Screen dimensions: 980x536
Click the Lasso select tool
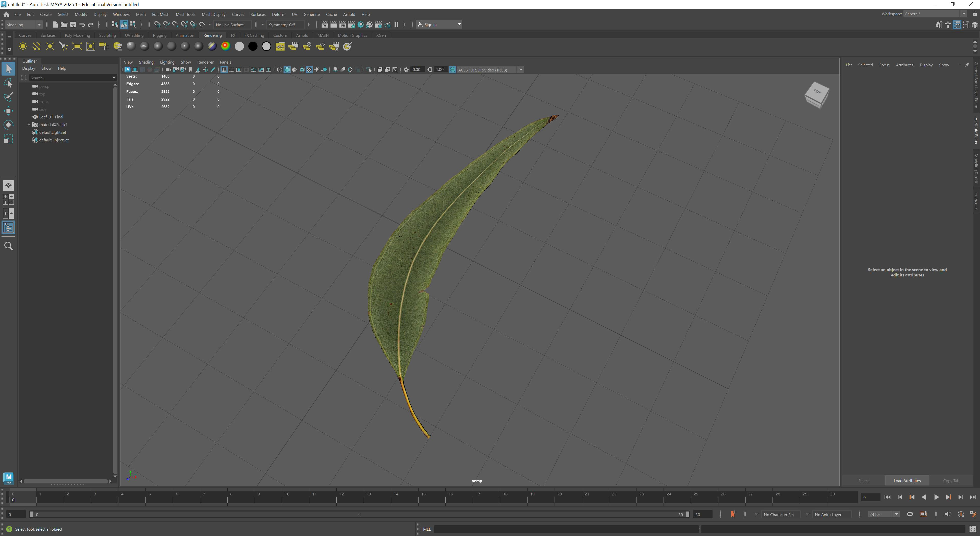[8, 83]
